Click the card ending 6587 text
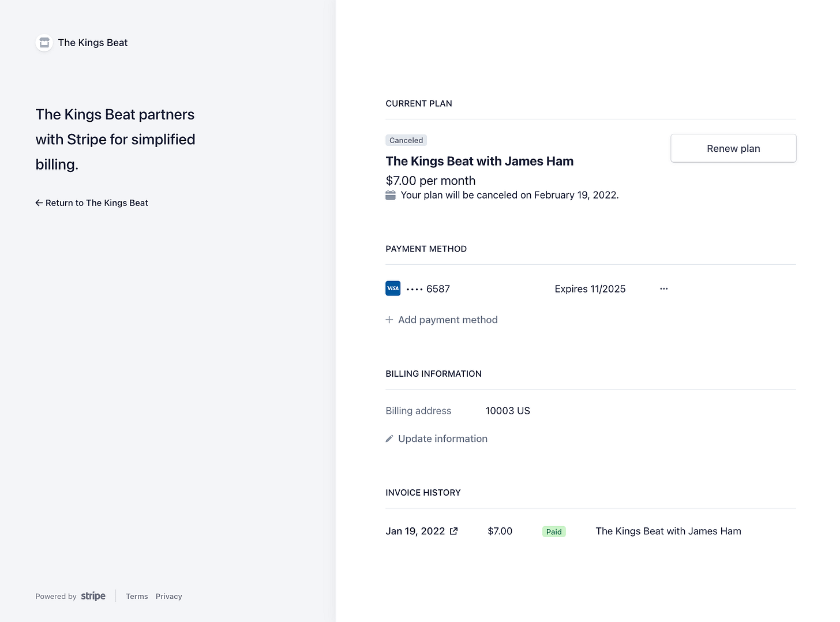Viewport: 840px width, 622px height. click(x=428, y=289)
